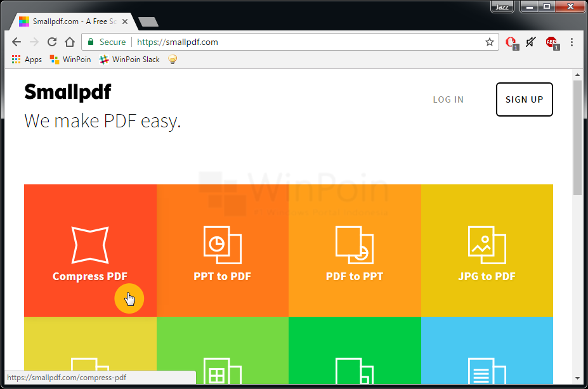This screenshot has height=389, width=588.
Task: Open the Adblock Plus extension icon
Action: click(552, 42)
